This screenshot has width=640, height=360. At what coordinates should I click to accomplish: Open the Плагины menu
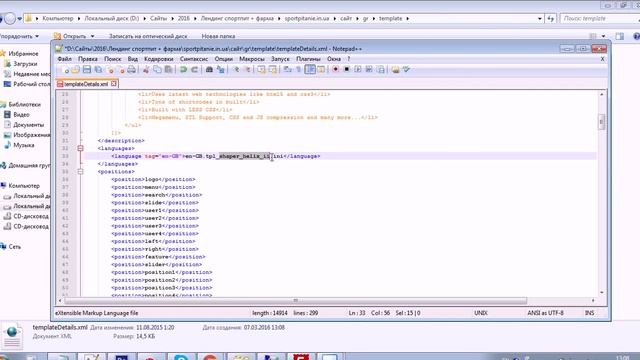pyautogui.click(x=309, y=59)
